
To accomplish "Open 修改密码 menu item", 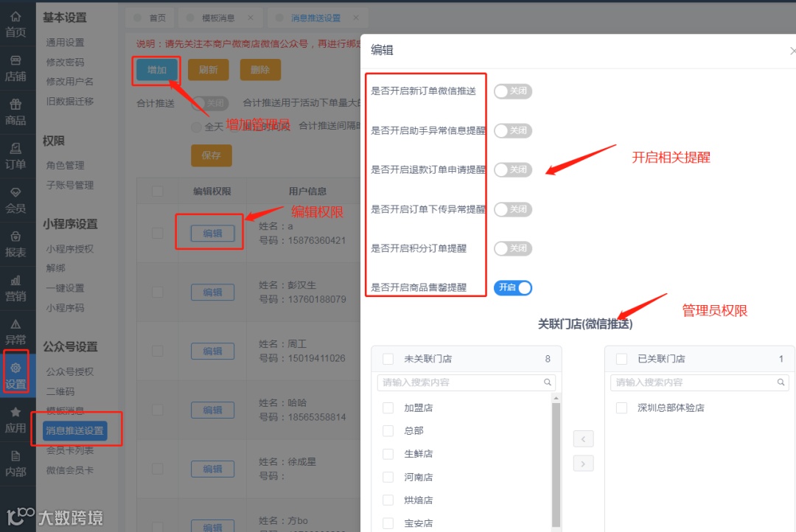I will pyautogui.click(x=65, y=62).
